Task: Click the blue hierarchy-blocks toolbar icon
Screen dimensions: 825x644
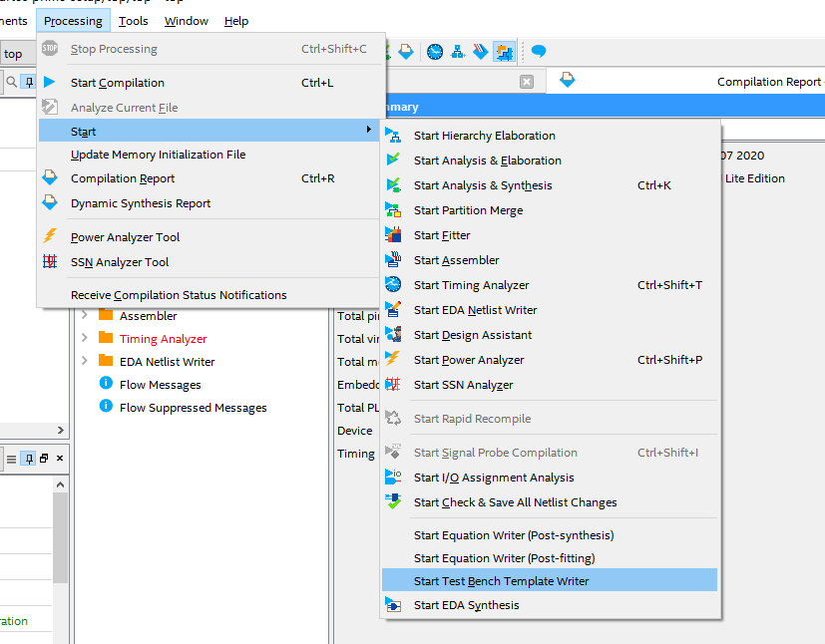Action: coord(458,52)
